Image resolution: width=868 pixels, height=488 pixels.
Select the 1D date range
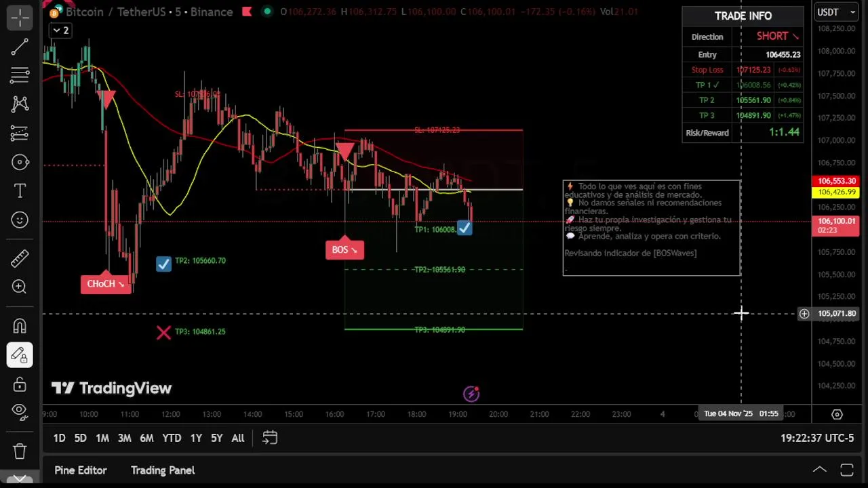pos(59,438)
